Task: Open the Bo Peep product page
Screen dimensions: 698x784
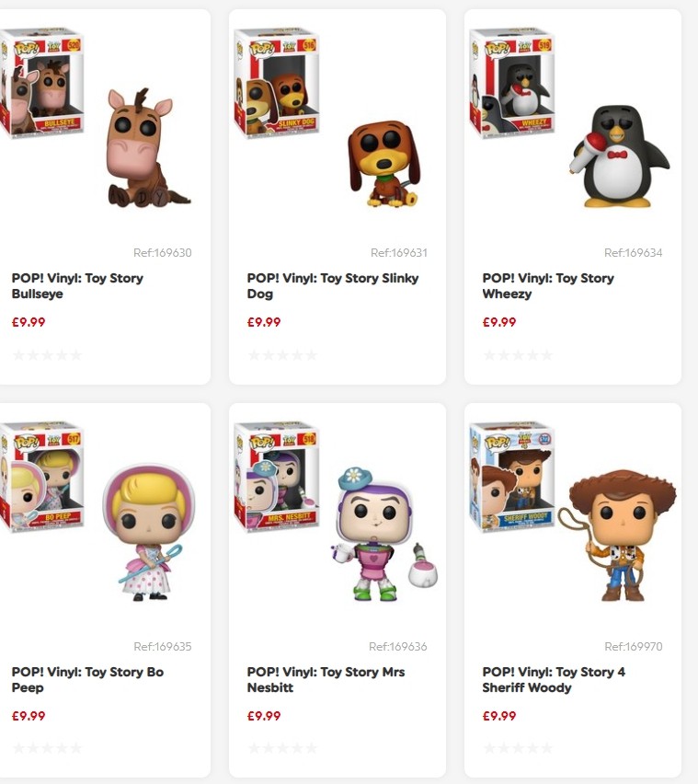Action: coord(88,680)
